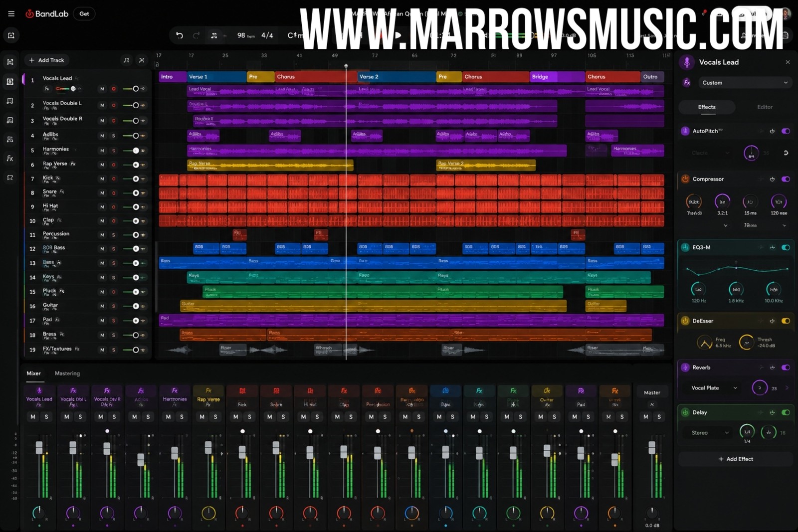Screen dimensions: 798x532
Task: Adjust the Master channel fader
Action: (x=652, y=447)
